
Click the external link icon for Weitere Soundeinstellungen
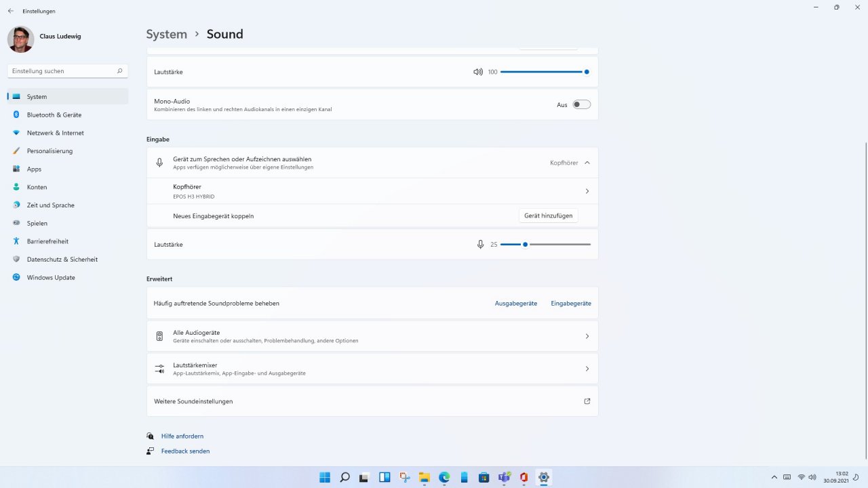pyautogui.click(x=587, y=401)
